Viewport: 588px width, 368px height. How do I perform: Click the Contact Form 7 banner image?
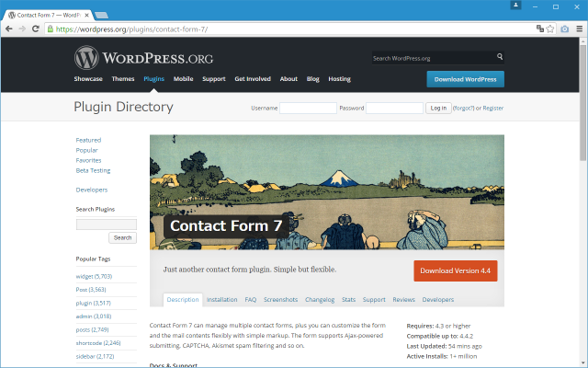pyautogui.click(x=327, y=192)
